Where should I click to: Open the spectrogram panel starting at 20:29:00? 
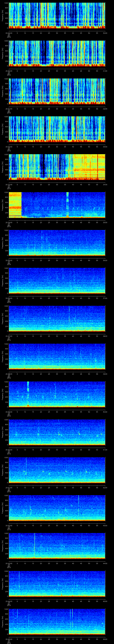(x=57, y=16)
